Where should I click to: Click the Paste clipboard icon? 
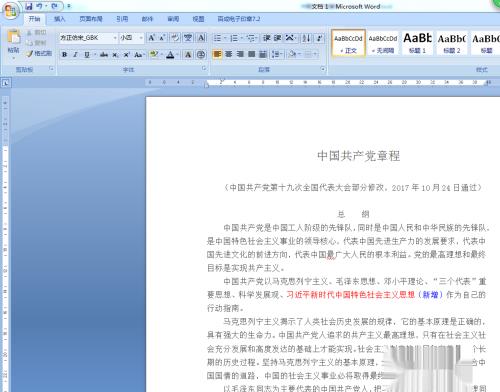pos(14,37)
